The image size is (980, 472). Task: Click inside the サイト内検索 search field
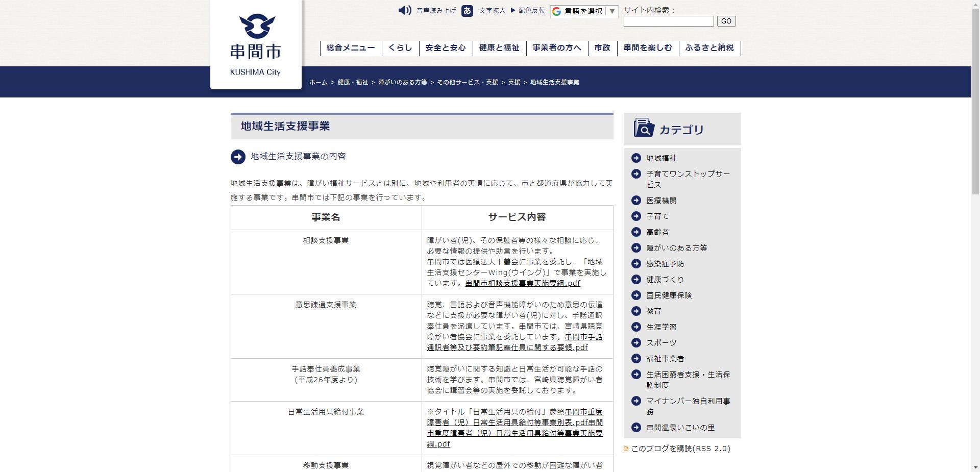(668, 21)
